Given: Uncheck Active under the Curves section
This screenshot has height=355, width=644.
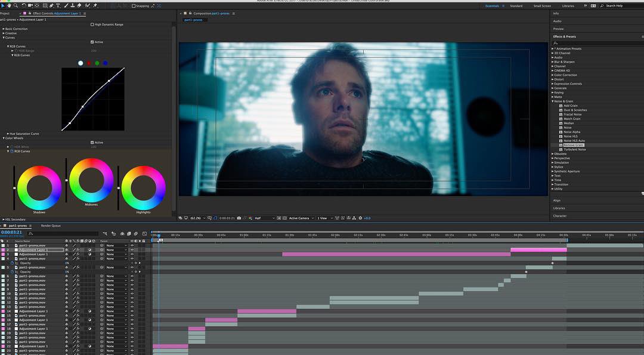Looking at the screenshot, I should (92, 42).
